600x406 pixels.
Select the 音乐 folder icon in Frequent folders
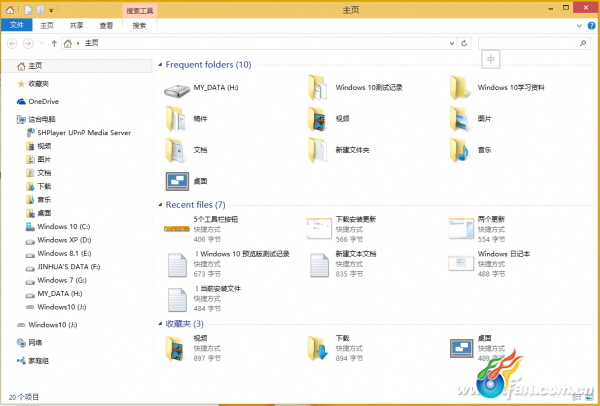[x=459, y=150]
